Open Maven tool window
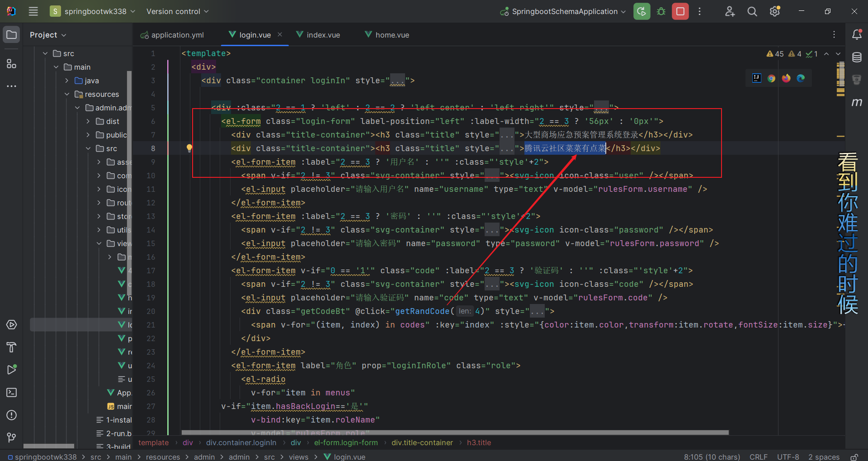This screenshot has width=868, height=461. click(857, 102)
